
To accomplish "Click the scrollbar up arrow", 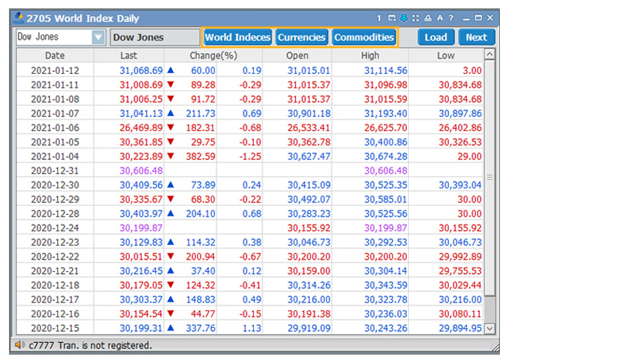I will pos(490,55).
